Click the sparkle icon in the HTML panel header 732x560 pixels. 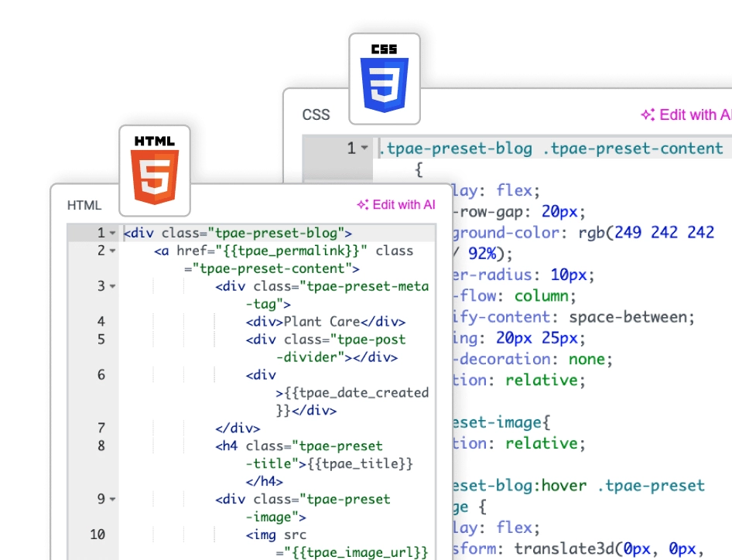point(362,205)
